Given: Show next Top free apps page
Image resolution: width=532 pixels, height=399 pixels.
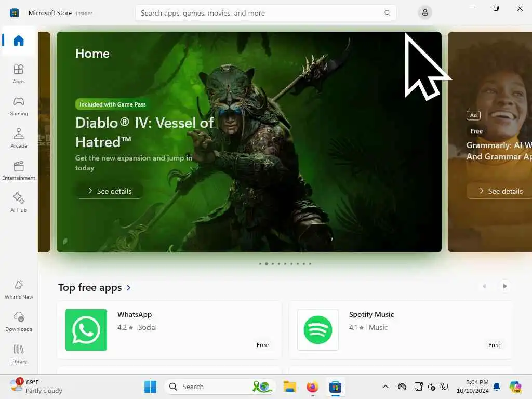Looking at the screenshot, I should pyautogui.click(x=504, y=286).
